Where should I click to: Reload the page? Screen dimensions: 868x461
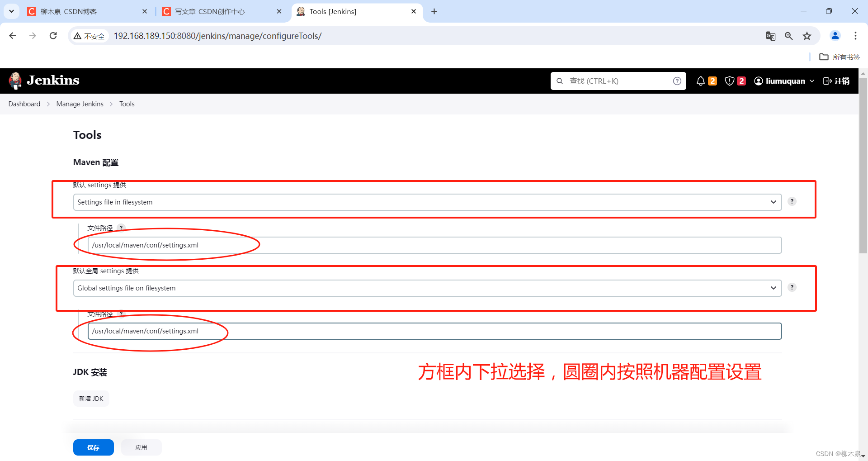[x=53, y=35]
